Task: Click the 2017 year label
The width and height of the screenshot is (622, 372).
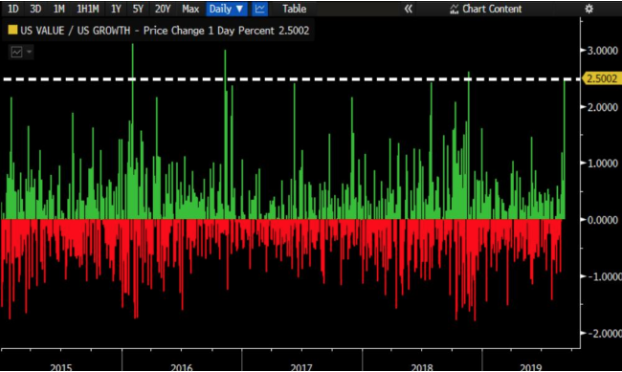Action: point(301,367)
